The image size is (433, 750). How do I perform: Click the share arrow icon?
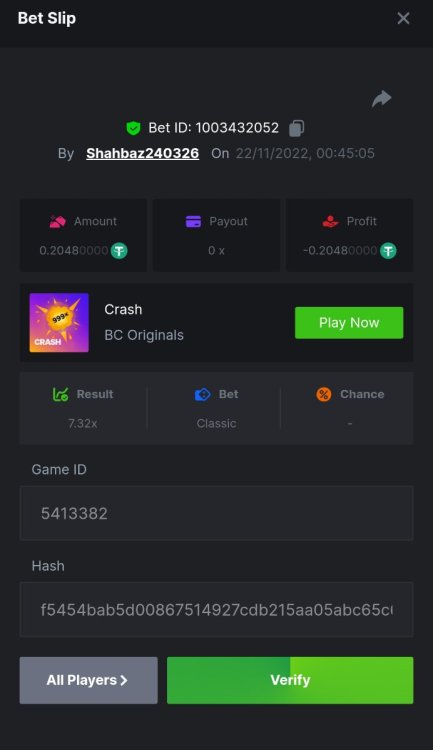[381, 99]
